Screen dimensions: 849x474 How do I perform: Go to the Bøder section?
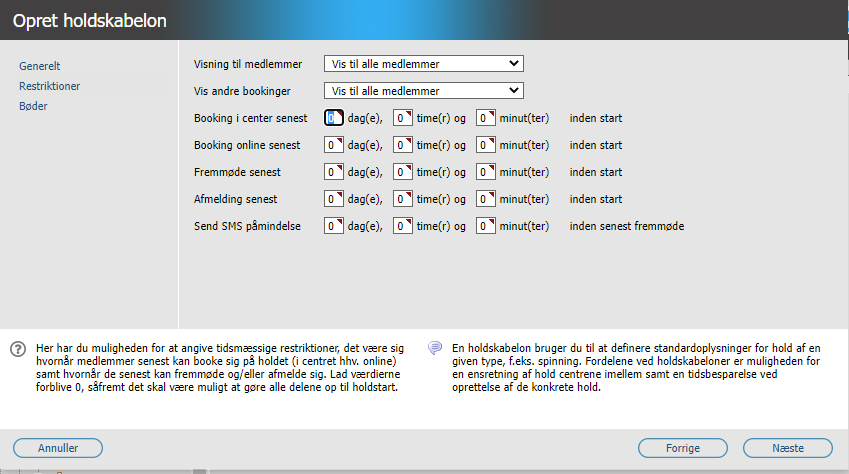[x=33, y=106]
